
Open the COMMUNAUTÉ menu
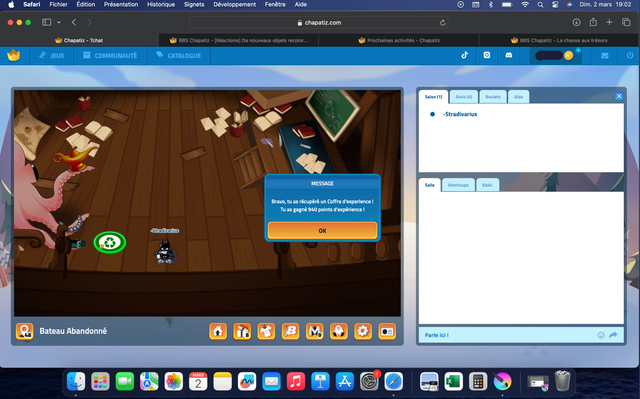pyautogui.click(x=110, y=55)
